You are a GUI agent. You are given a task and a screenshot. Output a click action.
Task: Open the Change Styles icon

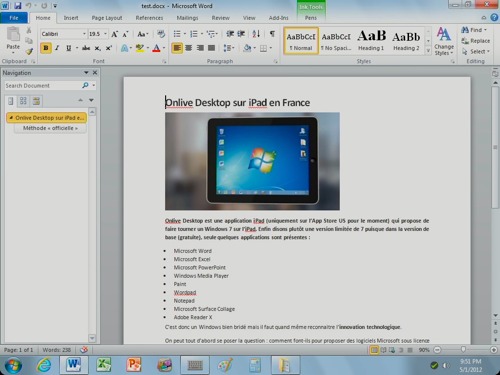pos(444,41)
